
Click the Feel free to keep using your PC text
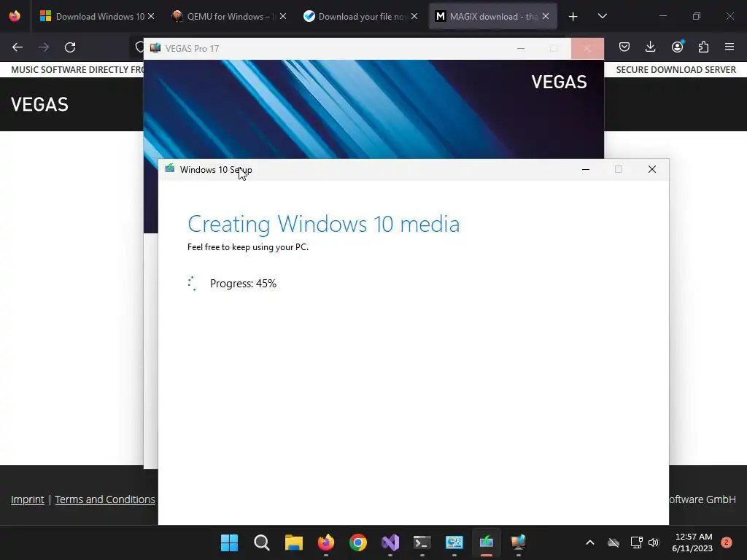pos(248,247)
